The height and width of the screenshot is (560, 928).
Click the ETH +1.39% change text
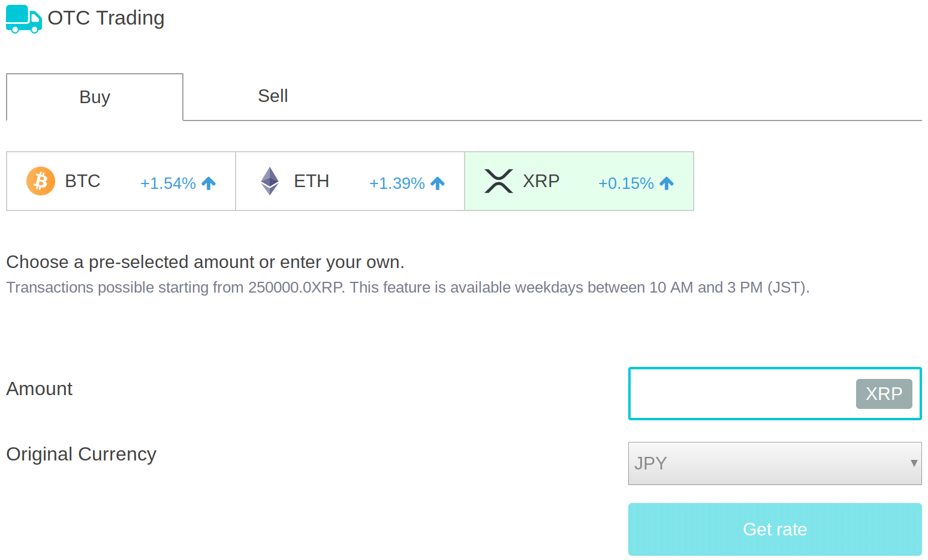397,183
